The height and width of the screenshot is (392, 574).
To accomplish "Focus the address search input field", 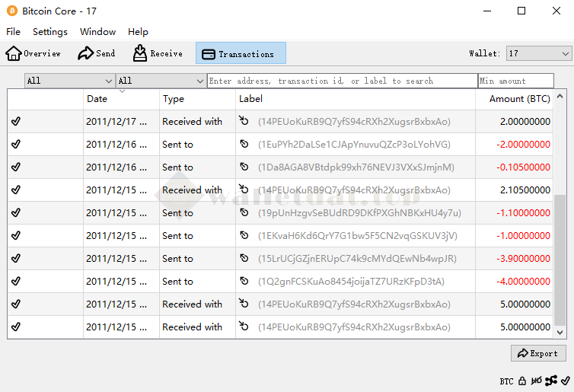I will click(342, 81).
